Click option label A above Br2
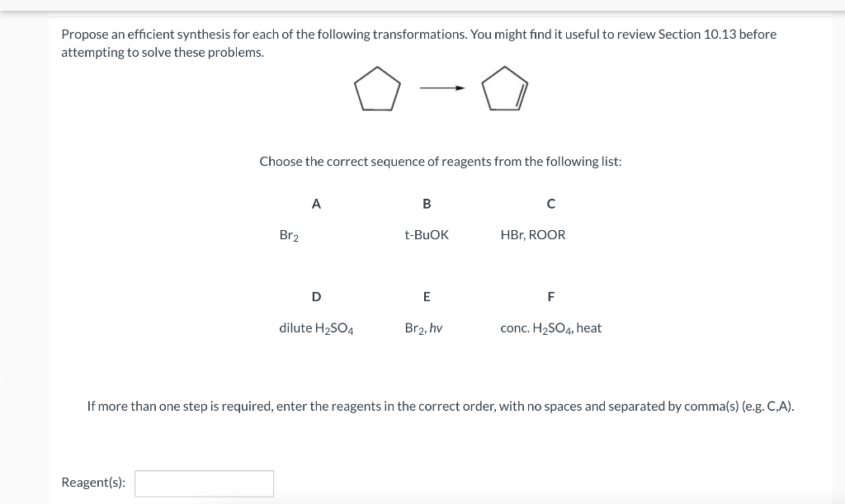Image resolution: width=845 pixels, height=504 pixels. (316, 204)
